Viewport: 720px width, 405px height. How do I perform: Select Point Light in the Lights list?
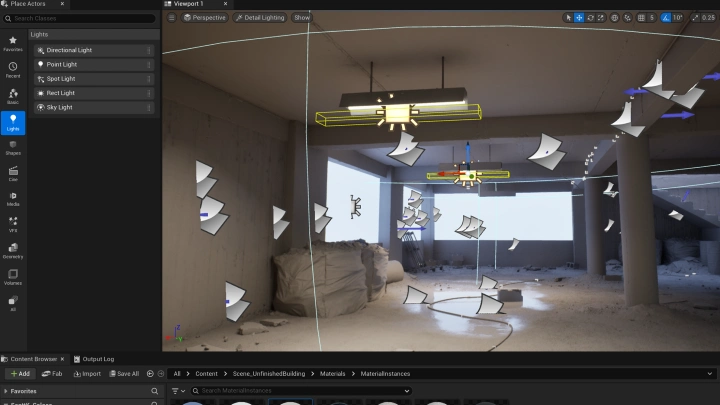click(94, 65)
